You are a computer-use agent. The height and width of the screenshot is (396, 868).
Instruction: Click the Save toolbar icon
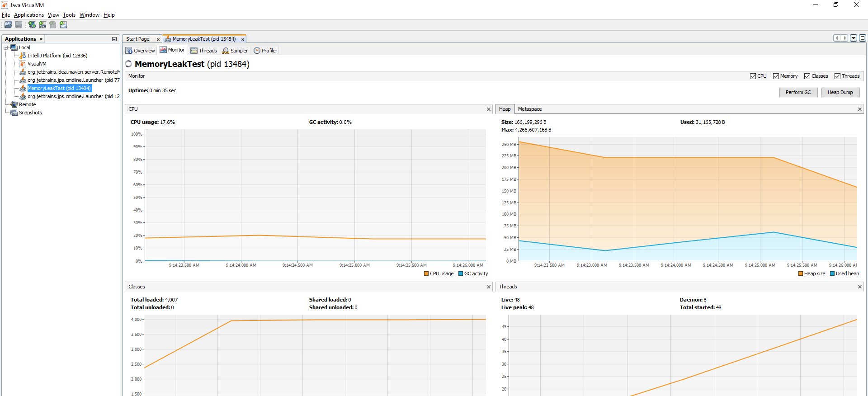click(x=19, y=25)
